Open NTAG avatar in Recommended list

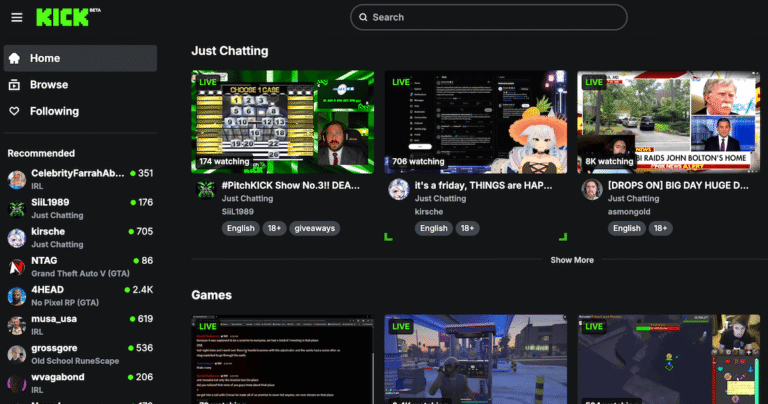coord(17,267)
